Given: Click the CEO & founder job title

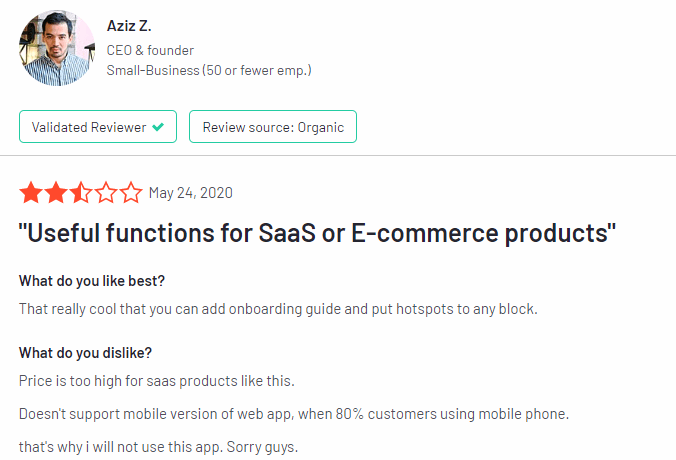Looking at the screenshot, I should pyautogui.click(x=150, y=50).
